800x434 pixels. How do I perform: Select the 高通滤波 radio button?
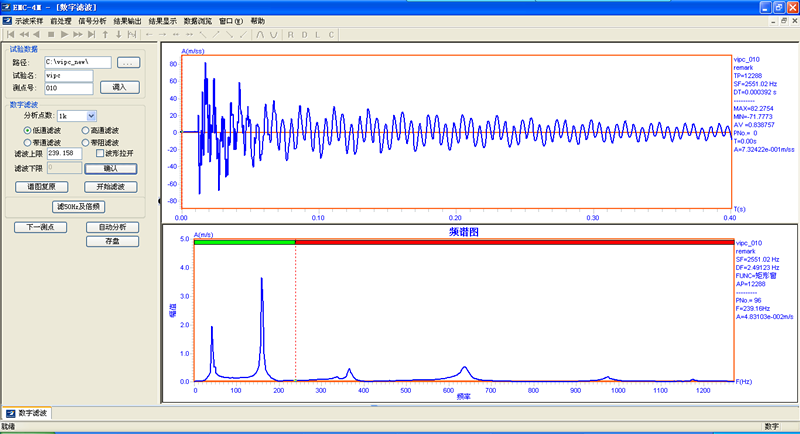click(x=86, y=130)
